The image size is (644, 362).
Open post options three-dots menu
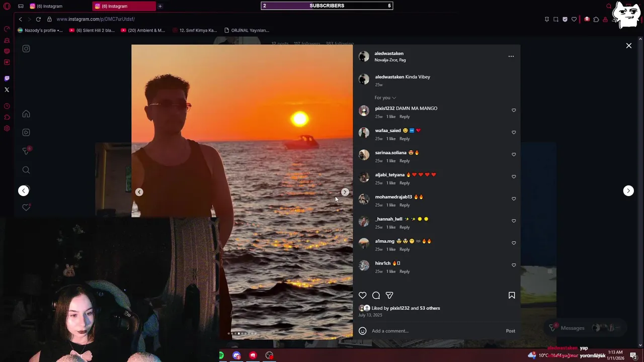pos(511,56)
